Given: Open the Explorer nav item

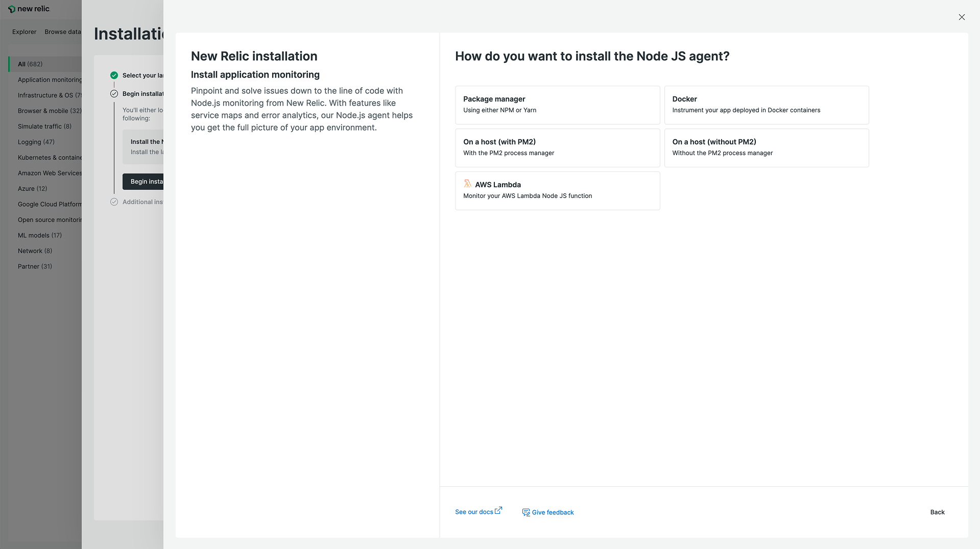Looking at the screenshot, I should [24, 32].
